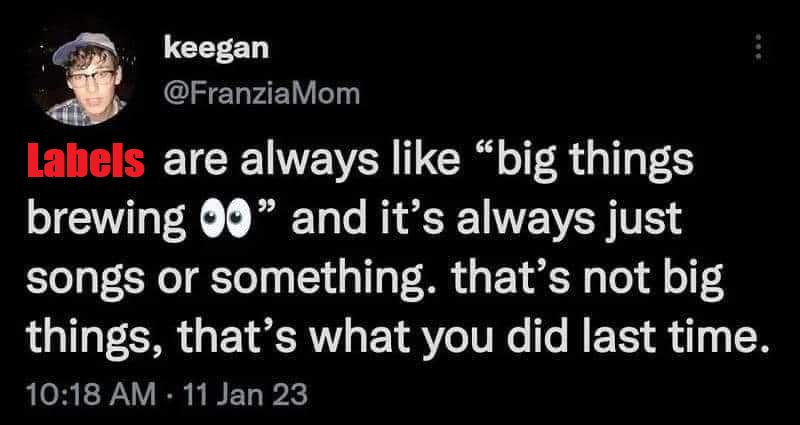Open the keegan display name
This screenshot has height=425, width=800.
click(216, 50)
